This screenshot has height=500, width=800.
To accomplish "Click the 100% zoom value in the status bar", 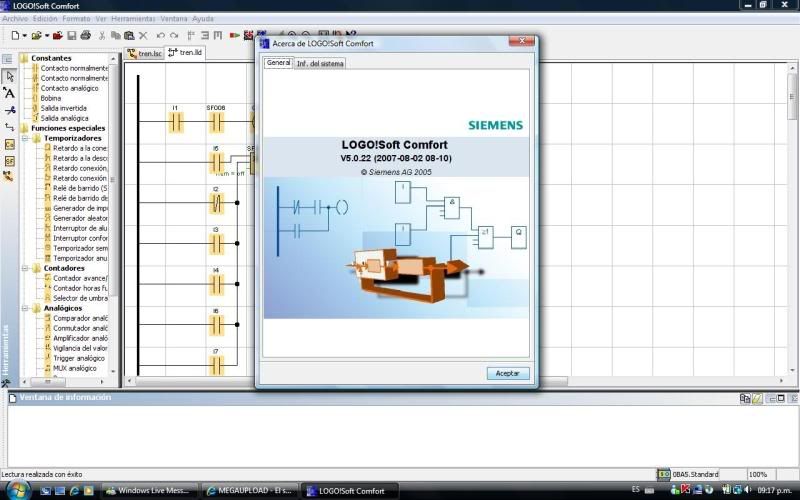I will click(x=758, y=474).
